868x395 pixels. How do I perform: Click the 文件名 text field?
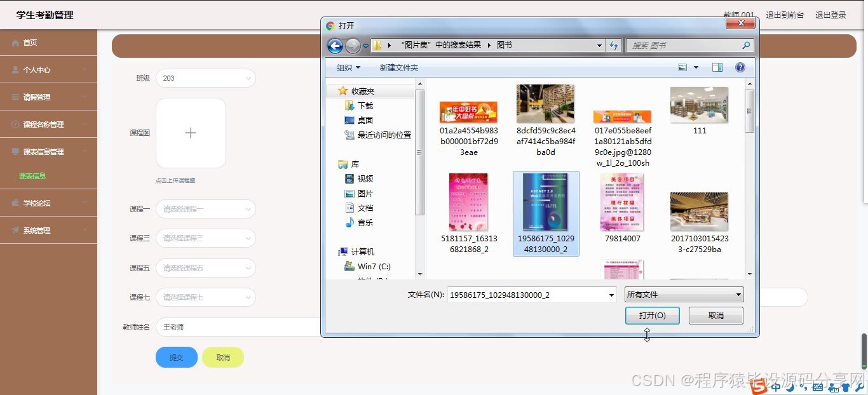pos(527,295)
